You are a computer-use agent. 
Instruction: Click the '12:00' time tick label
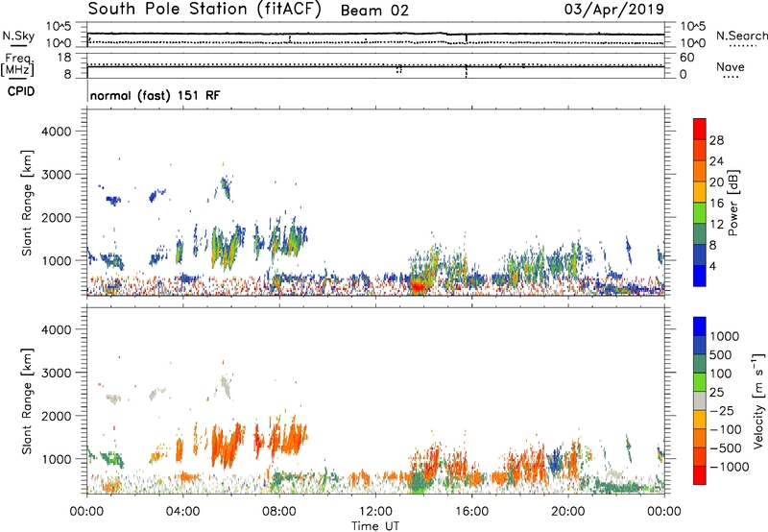click(375, 512)
